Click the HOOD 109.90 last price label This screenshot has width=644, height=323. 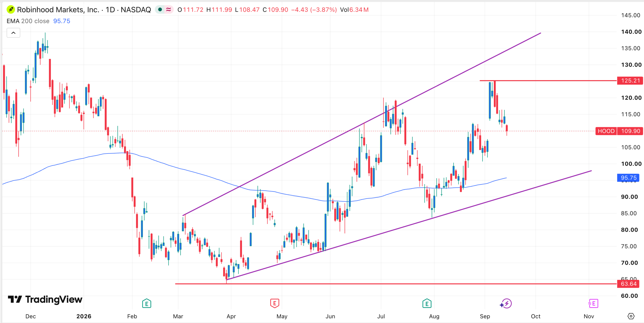(x=619, y=131)
